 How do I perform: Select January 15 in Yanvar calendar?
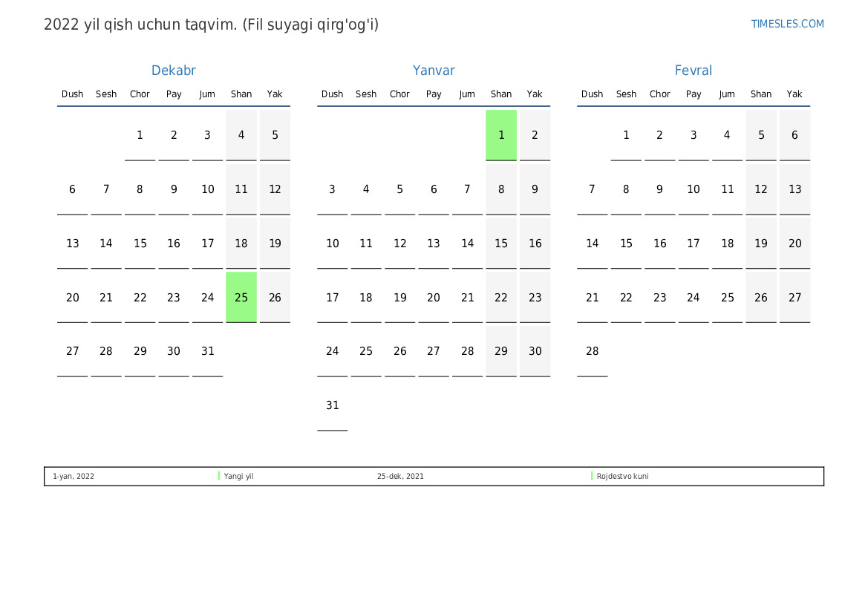(x=501, y=244)
